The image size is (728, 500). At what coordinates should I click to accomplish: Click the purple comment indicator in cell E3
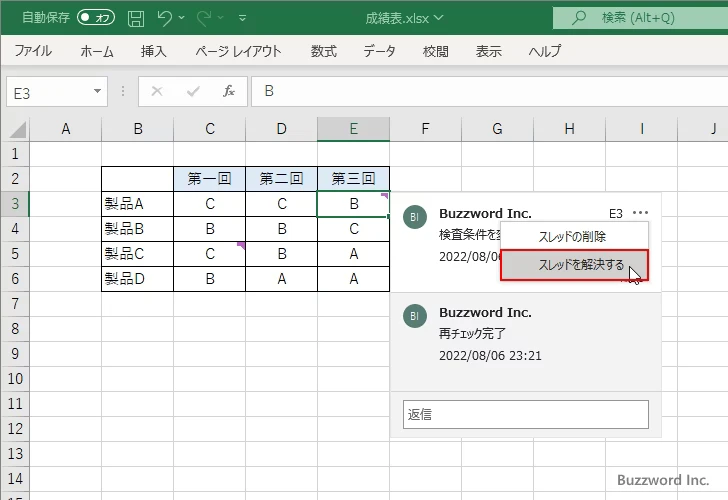[385, 195]
